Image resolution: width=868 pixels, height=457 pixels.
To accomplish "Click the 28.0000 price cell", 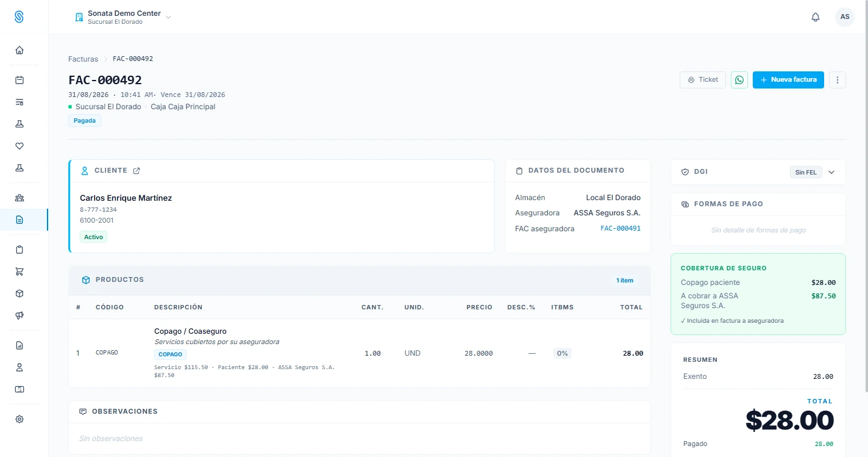I will [x=478, y=353].
